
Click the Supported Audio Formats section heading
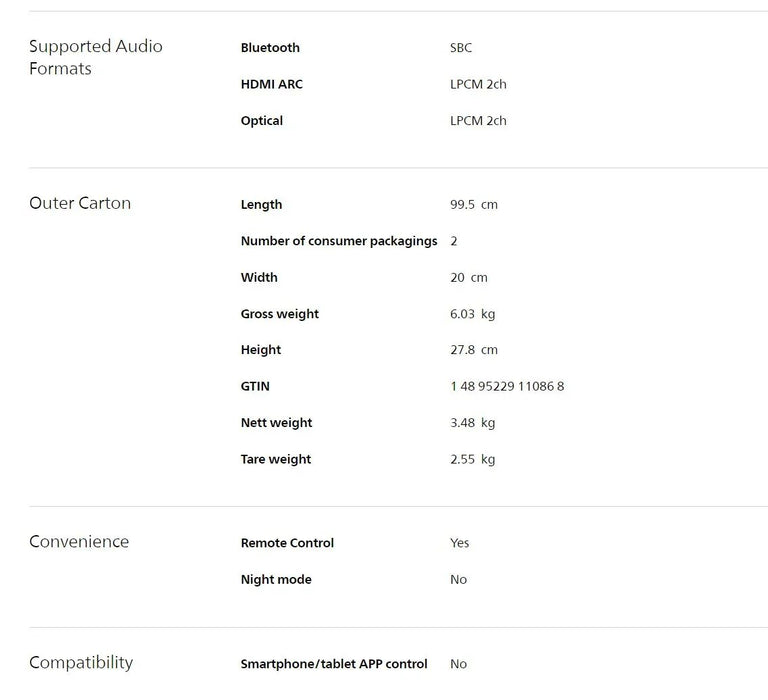click(95, 57)
